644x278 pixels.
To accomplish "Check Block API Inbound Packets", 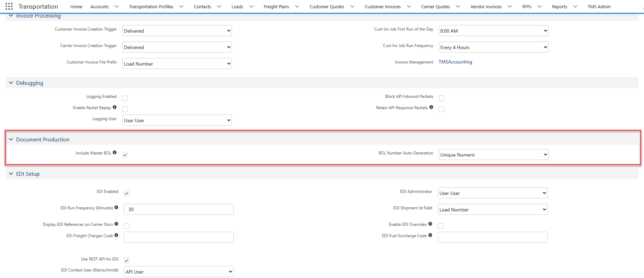I will pos(442,98).
